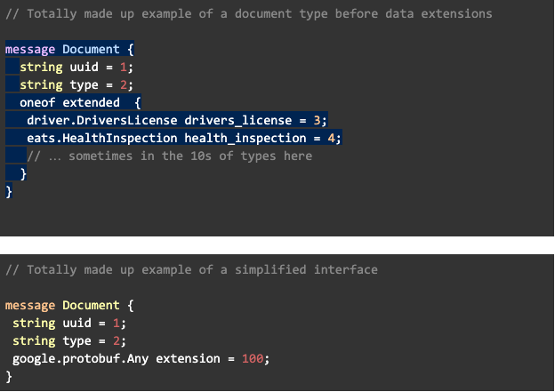The width and height of the screenshot is (555, 392).
Task: Click the number 4 after health_inspection
Action: [331, 138]
